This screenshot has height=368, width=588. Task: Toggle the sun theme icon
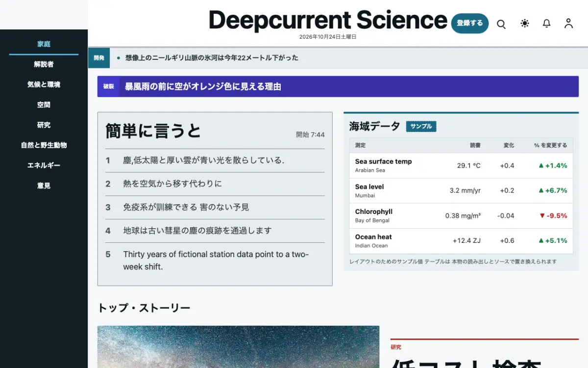(525, 24)
